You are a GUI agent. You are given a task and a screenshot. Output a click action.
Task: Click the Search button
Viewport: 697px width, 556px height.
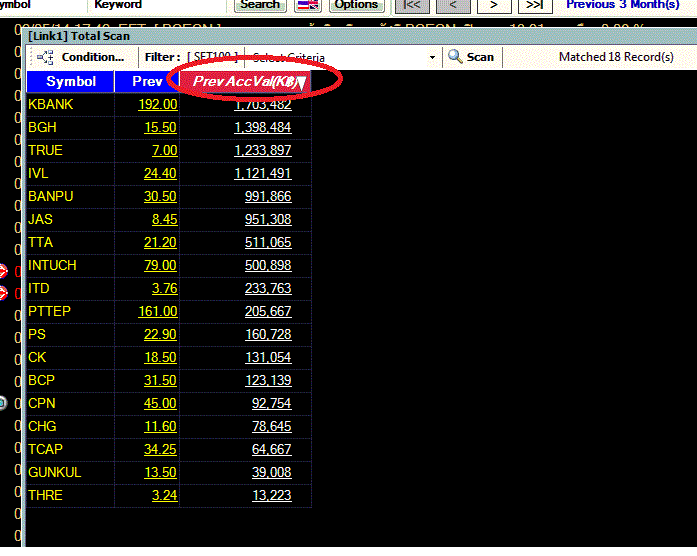[260, 5]
